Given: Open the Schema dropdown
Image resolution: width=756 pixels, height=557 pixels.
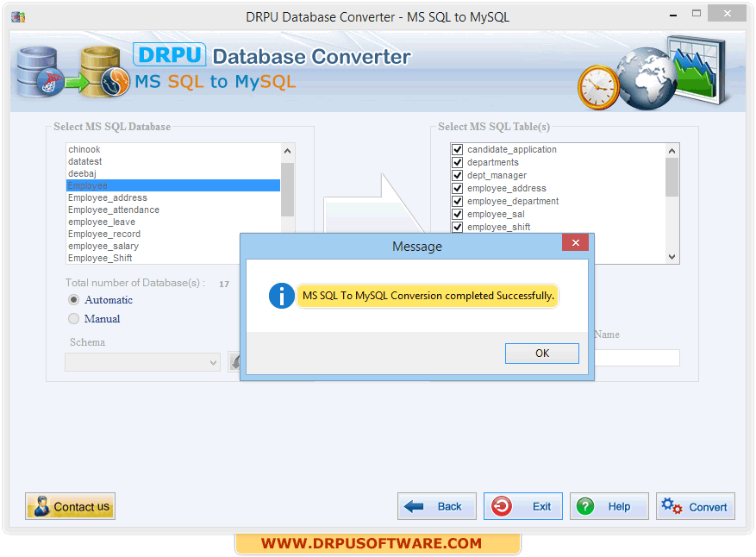Looking at the screenshot, I should pyautogui.click(x=143, y=362).
